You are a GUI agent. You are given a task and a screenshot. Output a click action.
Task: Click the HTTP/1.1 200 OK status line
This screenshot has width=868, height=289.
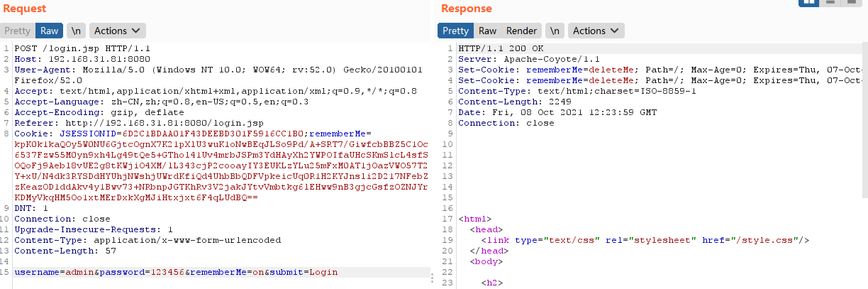coord(499,48)
